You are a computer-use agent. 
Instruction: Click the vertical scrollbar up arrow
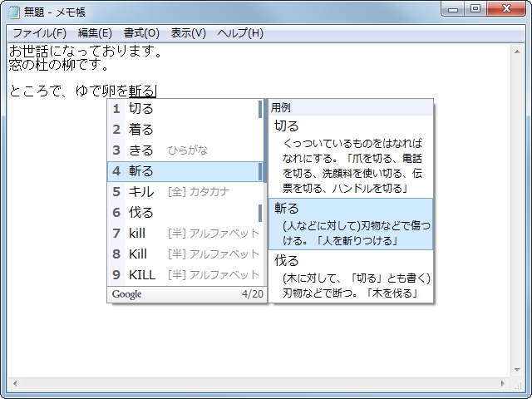coord(517,52)
